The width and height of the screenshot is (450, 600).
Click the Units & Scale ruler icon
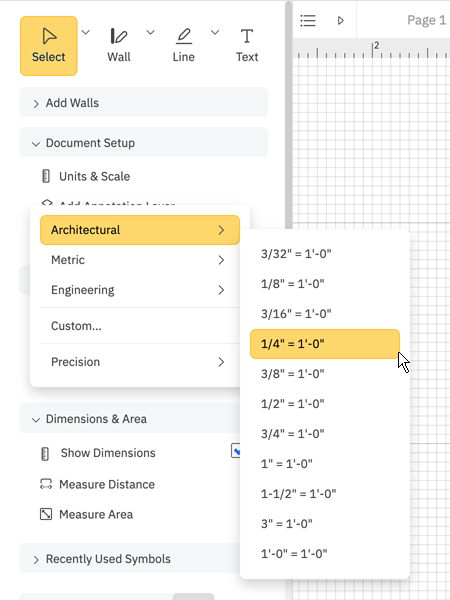click(46, 176)
